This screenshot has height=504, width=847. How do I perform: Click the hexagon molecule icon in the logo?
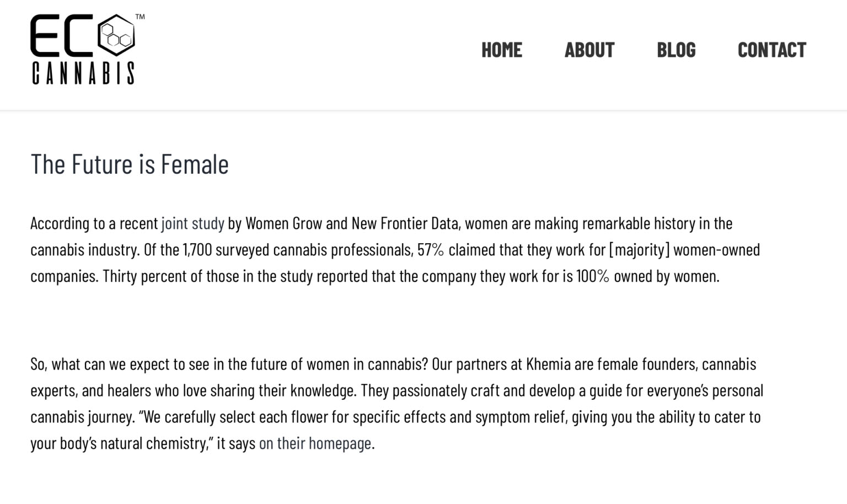(116, 35)
